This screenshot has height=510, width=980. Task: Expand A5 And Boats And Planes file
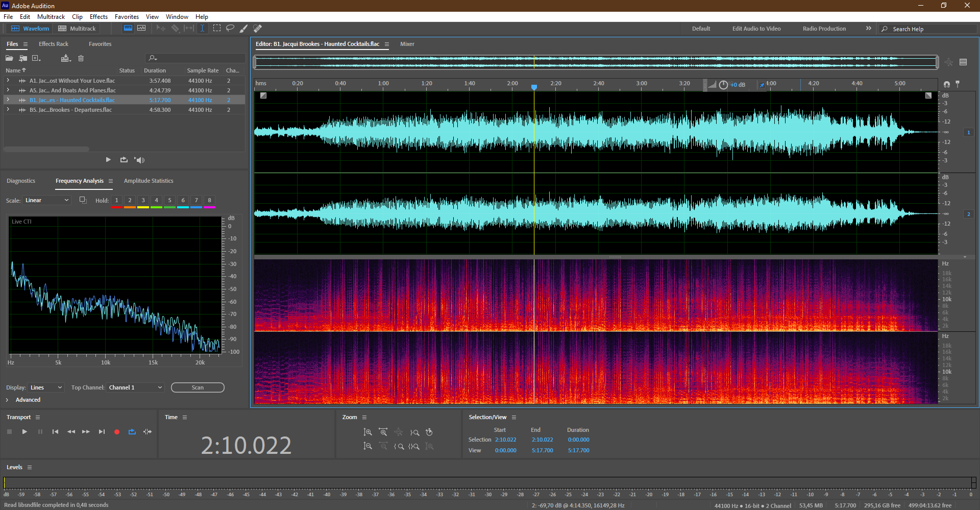[x=8, y=90]
